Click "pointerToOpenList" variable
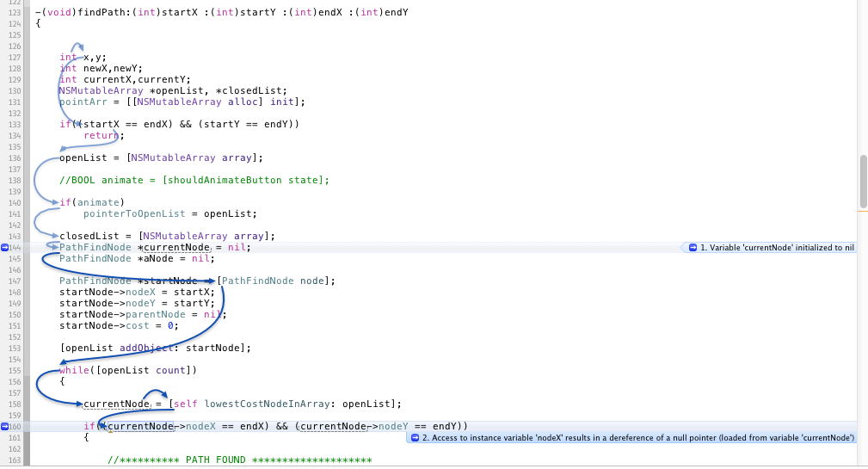The width and height of the screenshot is (868, 469). [x=134, y=213]
